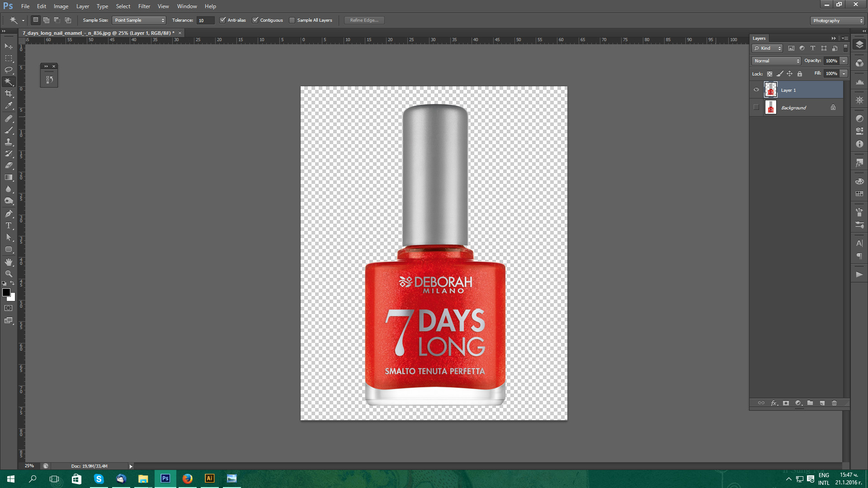Hide Layer 1 visibility eye

point(756,89)
